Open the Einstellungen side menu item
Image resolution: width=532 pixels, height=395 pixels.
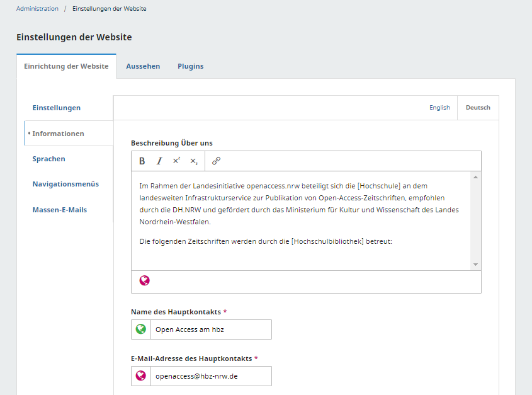57,108
